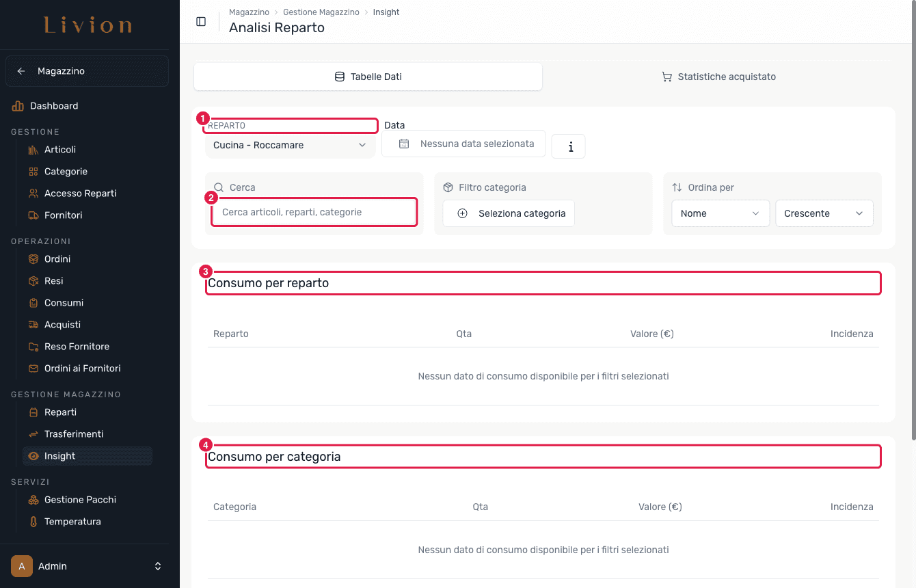Screen dimensions: 916x588
Task: Click the Insight eye icon
Action: tap(33, 456)
